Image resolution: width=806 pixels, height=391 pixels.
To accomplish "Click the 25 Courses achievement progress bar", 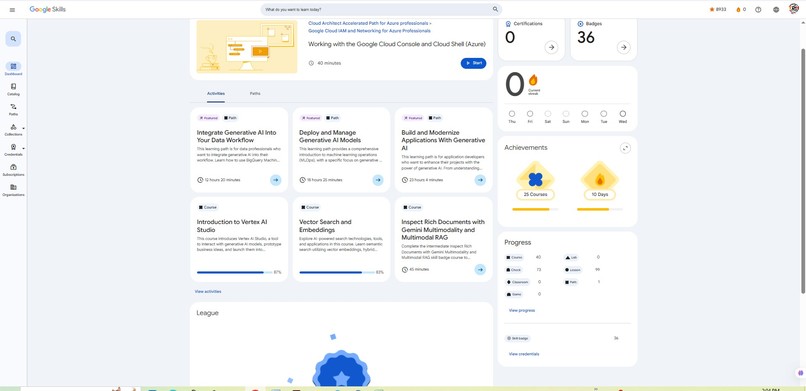I will click(x=535, y=209).
